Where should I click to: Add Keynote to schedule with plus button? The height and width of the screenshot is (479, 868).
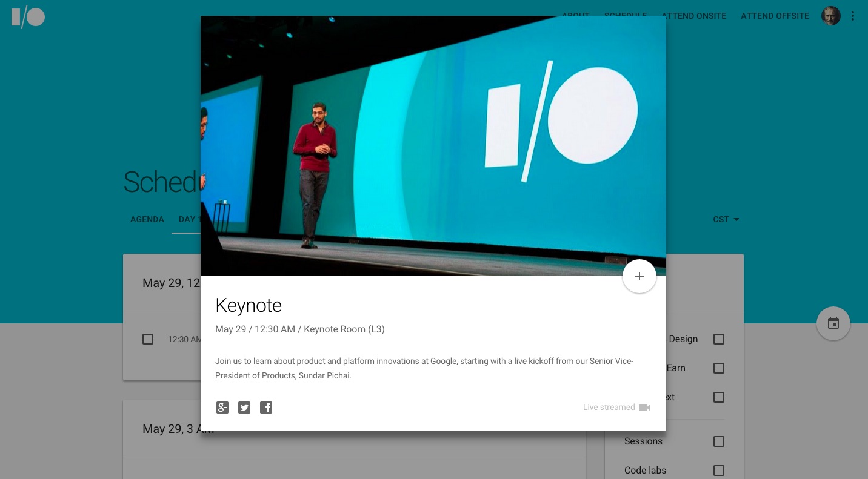(639, 276)
